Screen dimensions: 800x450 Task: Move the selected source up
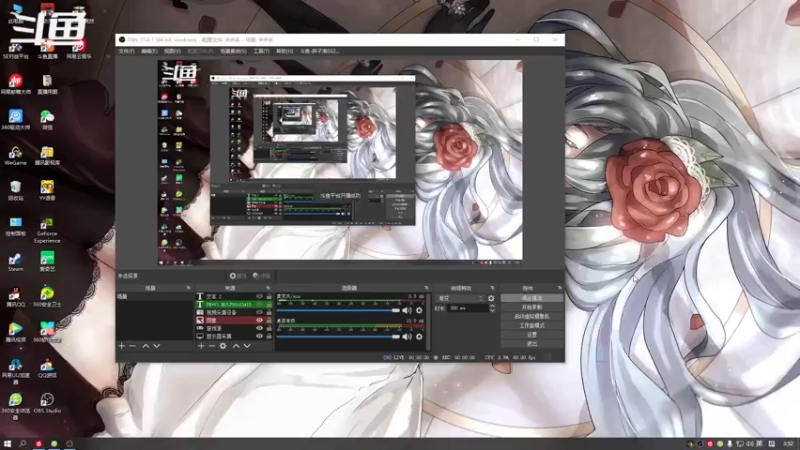coord(236,346)
